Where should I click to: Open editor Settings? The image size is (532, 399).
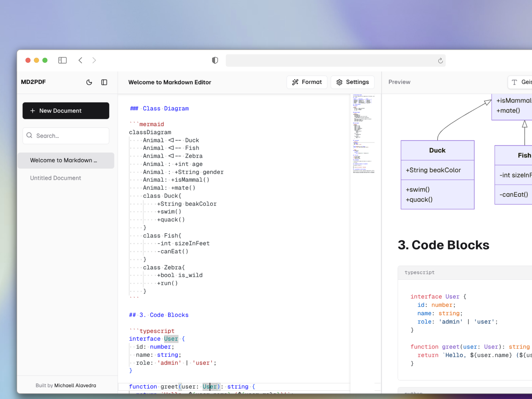(x=353, y=82)
